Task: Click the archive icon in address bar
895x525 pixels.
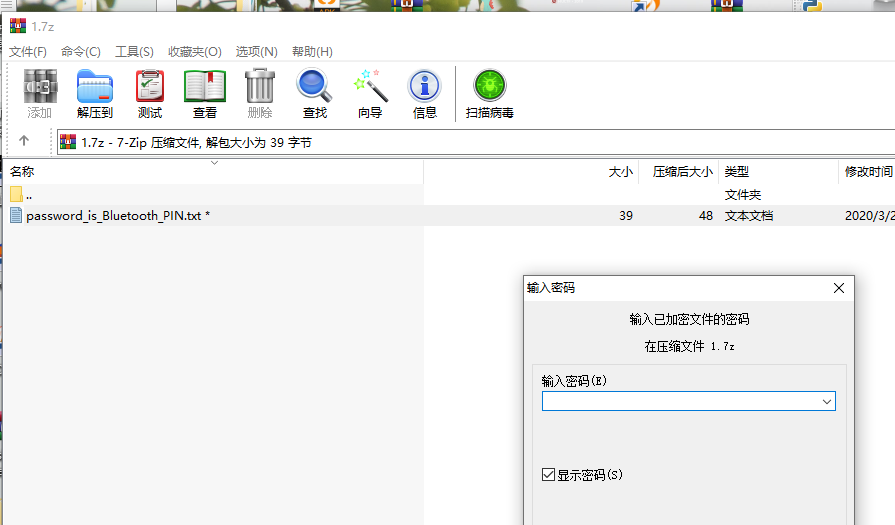Action: click(x=68, y=142)
